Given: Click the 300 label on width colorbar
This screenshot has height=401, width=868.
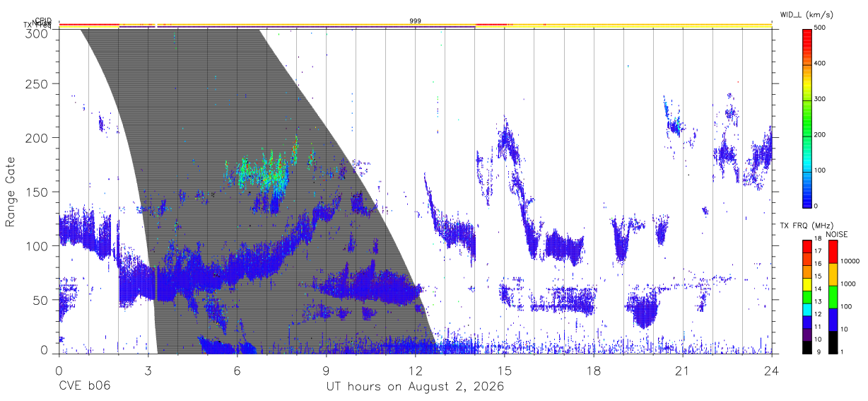Looking at the screenshot, I should point(820,99).
